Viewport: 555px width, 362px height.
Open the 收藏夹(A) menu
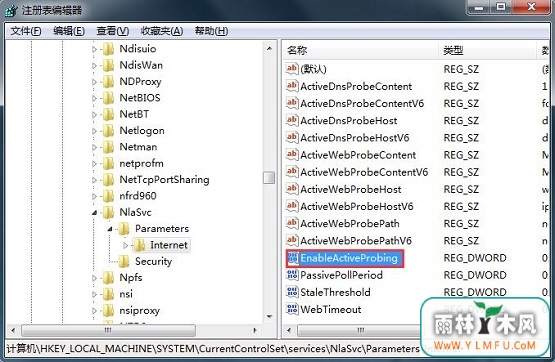[x=162, y=31]
